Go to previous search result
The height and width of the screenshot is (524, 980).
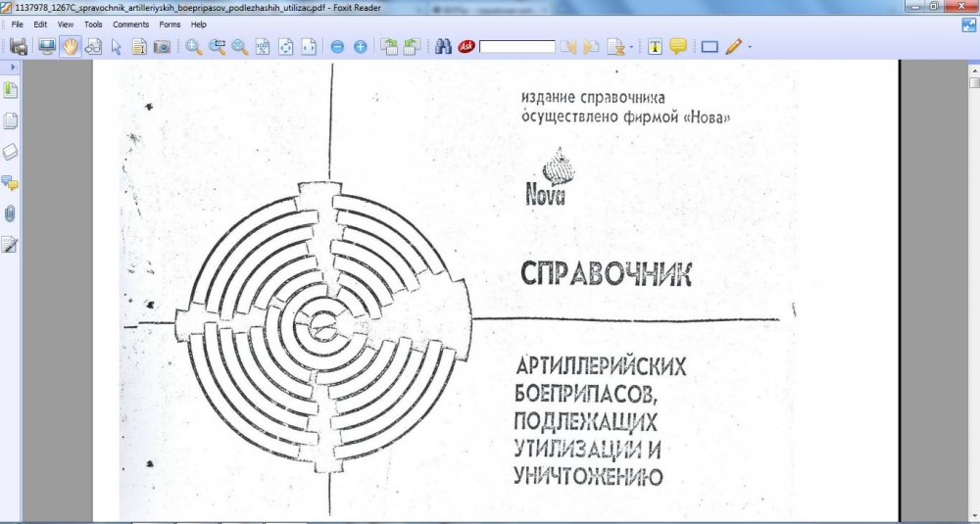pyautogui.click(x=568, y=47)
